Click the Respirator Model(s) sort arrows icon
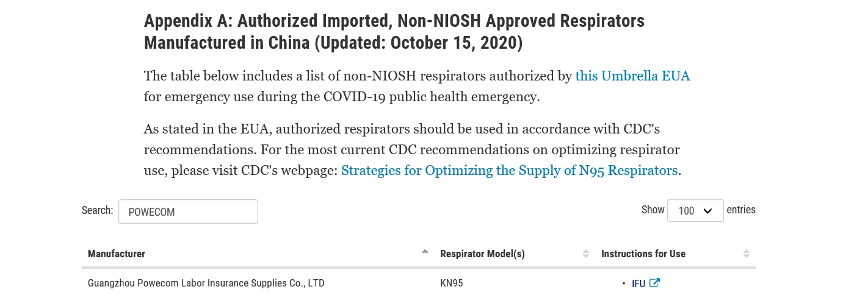The width and height of the screenshot is (868, 306). pos(586,254)
